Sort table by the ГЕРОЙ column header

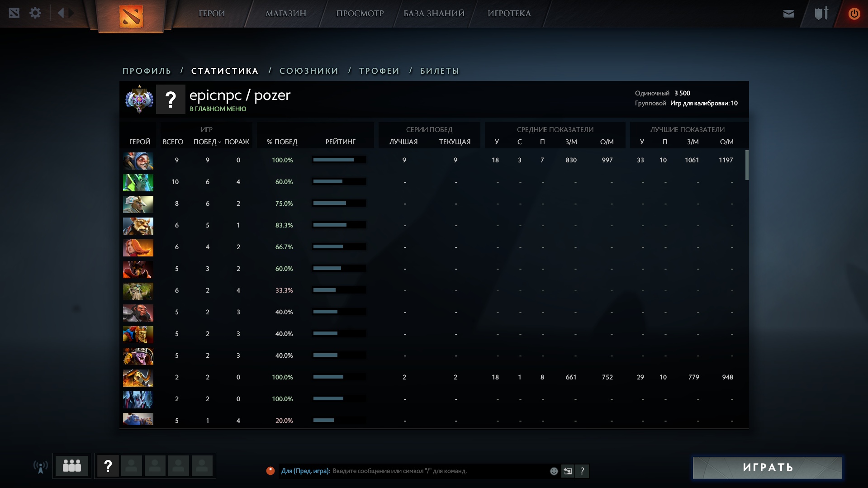140,142
